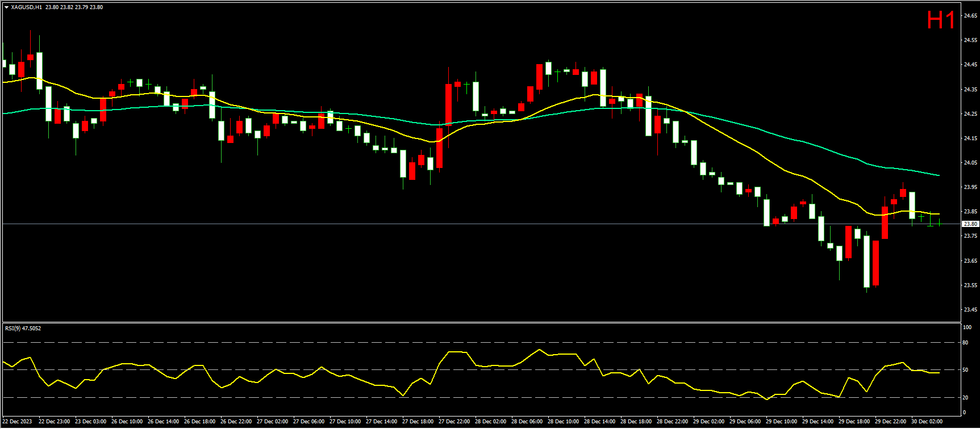The height and width of the screenshot is (429, 980).
Task: Click the 23.45 price scale label
Action: [x=970, y=310]
